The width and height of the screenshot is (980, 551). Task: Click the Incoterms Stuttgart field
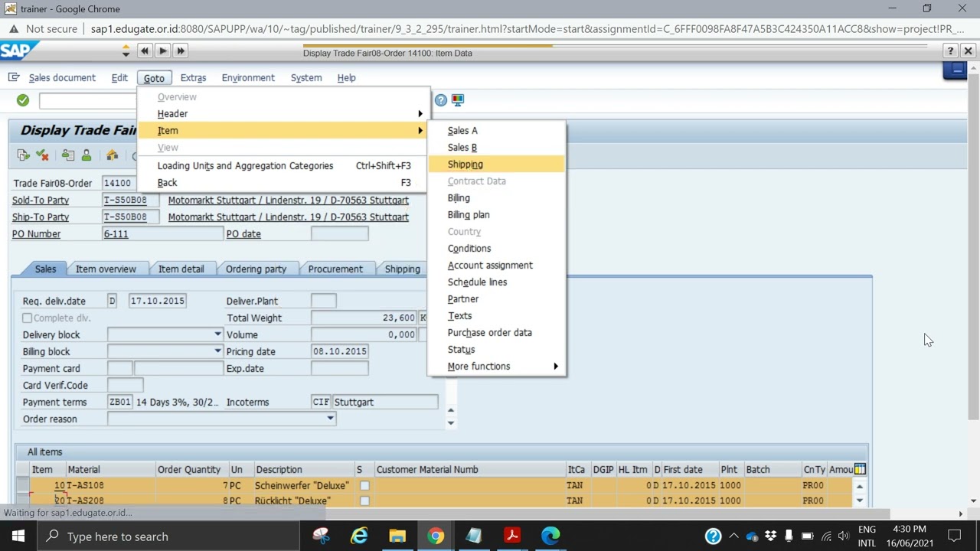pyautogui.click(x=385, y=402)
